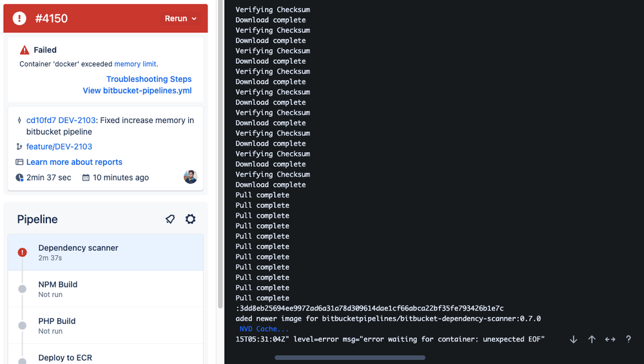The height and width of the screenshot is (364, 644).
Task: Open the user avatar profile
Action: pyautogui.click(x=190, y=177)
